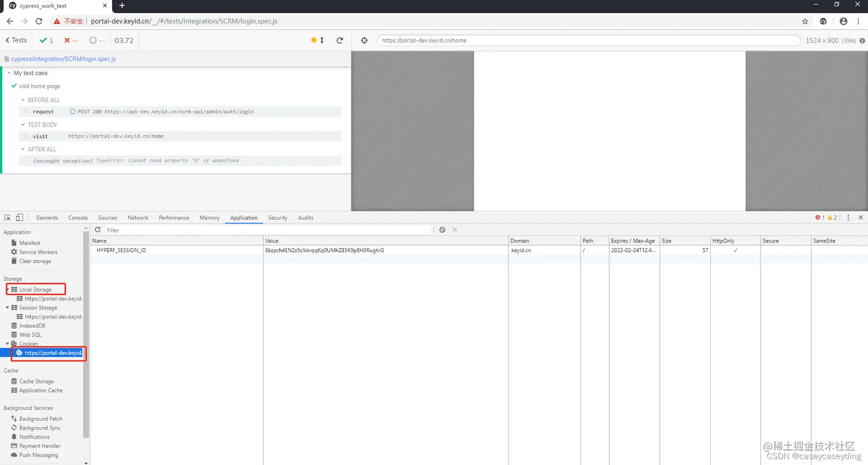Open the DevTools warnings counter
The height and width of the screenshot is (465, 868).
pos(832,218)
